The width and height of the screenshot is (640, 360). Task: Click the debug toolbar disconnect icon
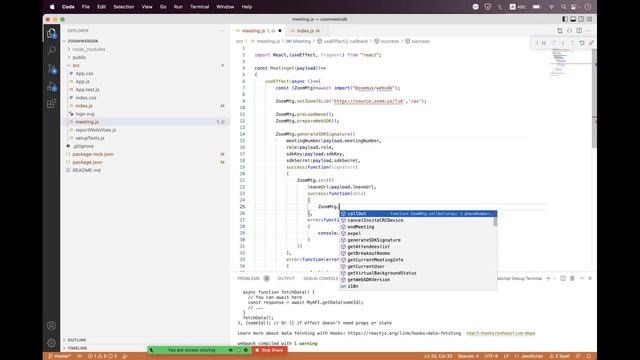[x=591, y=43]
